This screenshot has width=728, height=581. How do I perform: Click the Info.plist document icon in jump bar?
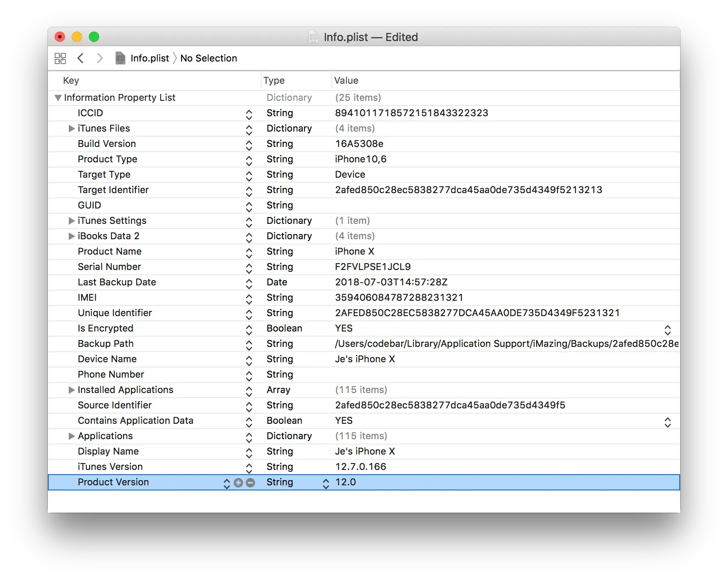pyautogui.click(x=120, y=58)
